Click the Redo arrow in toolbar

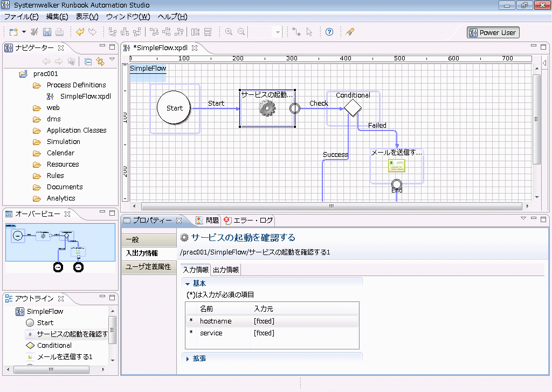click(92, 32)
